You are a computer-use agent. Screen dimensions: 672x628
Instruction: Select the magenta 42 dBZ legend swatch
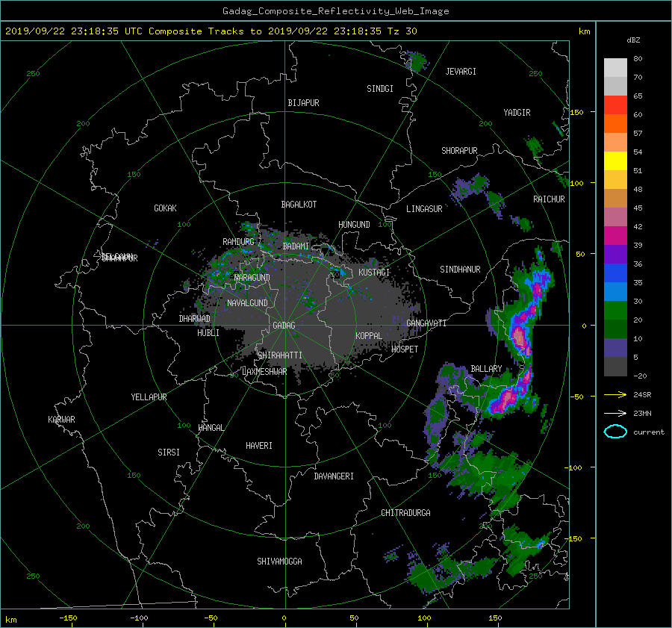coord(615,235)
